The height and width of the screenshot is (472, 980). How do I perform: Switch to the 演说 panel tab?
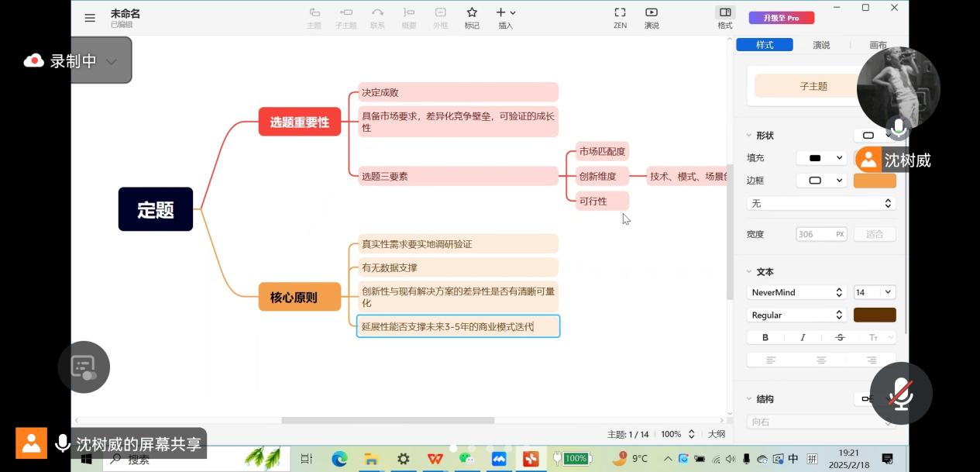(x=821, y=45)
